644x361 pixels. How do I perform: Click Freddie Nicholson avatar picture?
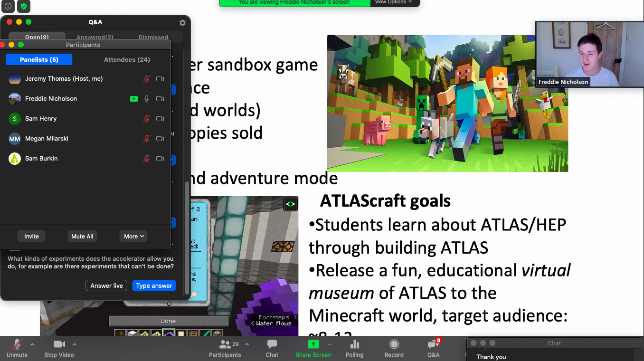coord(15,99)
